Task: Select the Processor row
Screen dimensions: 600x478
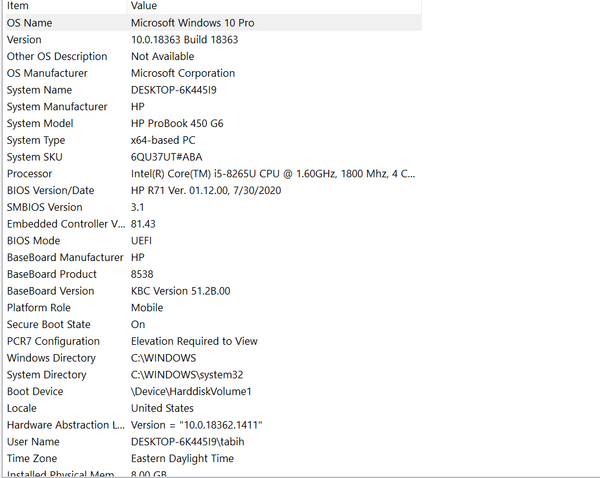Action: [x=213, y=174]
